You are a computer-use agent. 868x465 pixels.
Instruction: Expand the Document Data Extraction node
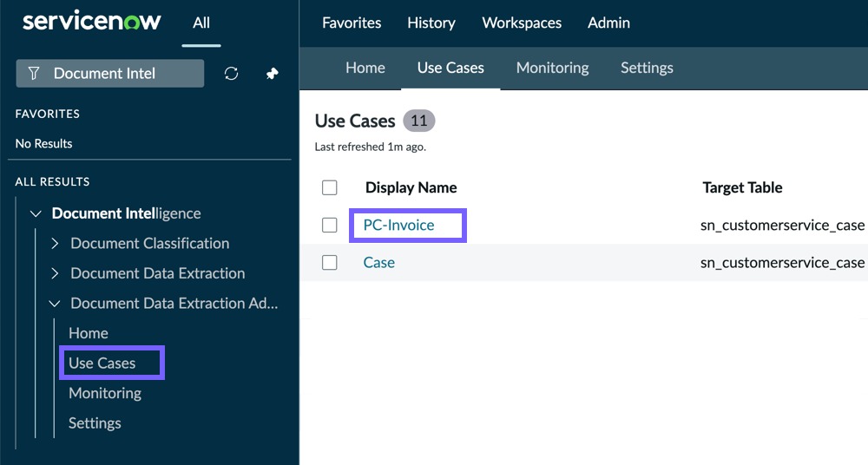tap(55, 273)
